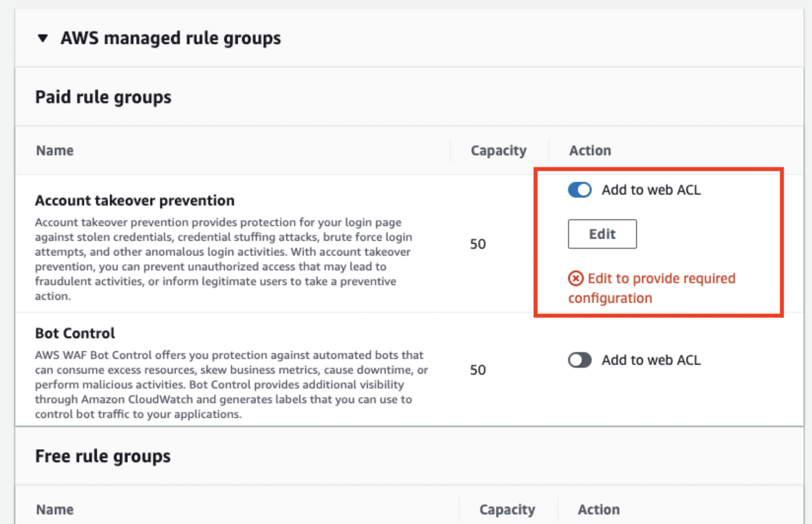Click Capacity column header in Free rule groups
The height and width of the screenshot is (524, 812).
point(507,509)
